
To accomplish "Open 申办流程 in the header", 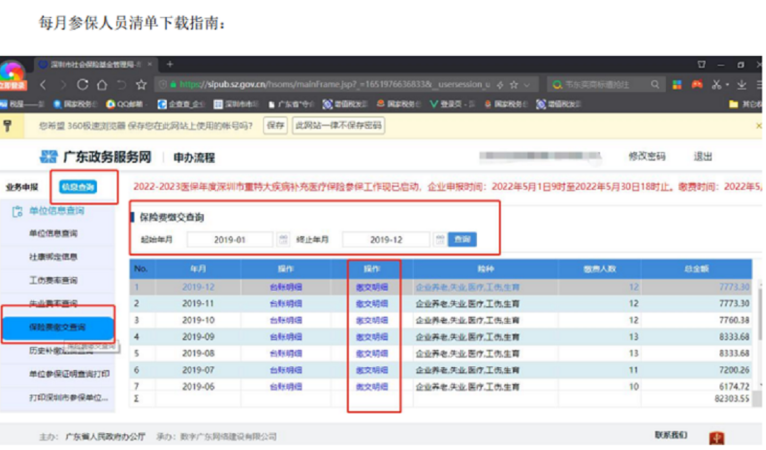I will (194, 157).
